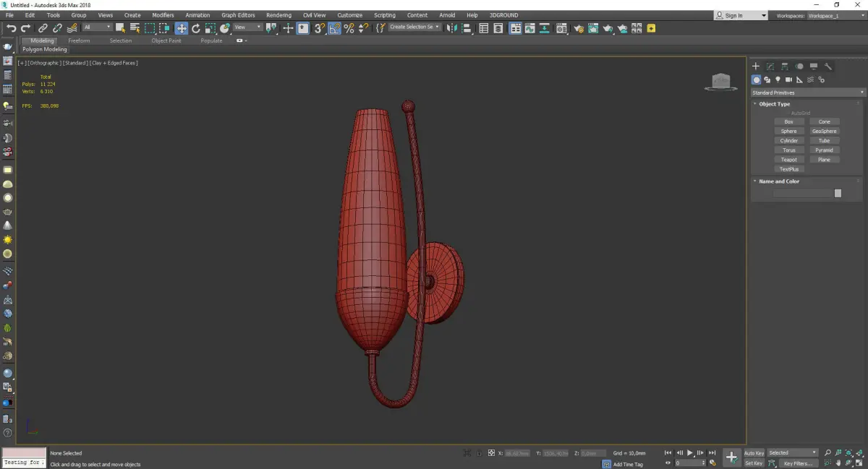Image resolution: width=868 pixels, height=469 pixels.
Task: Choose the Select and Rotate tool
Action: tap(195, 28)
